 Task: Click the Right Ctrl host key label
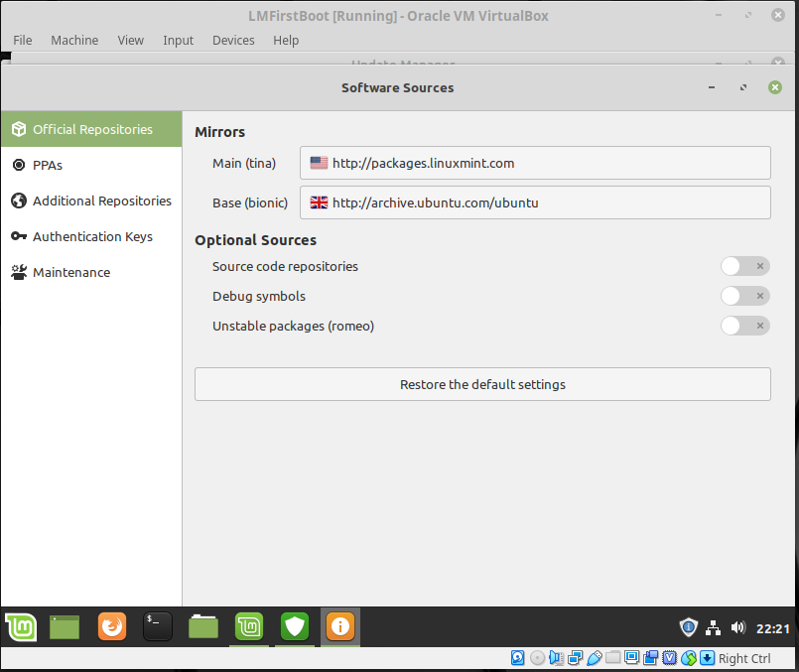tap(744, 659)
